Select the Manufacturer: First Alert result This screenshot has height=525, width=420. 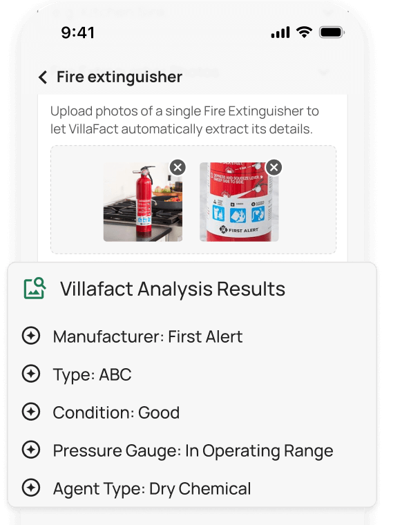tap(148, 336)
